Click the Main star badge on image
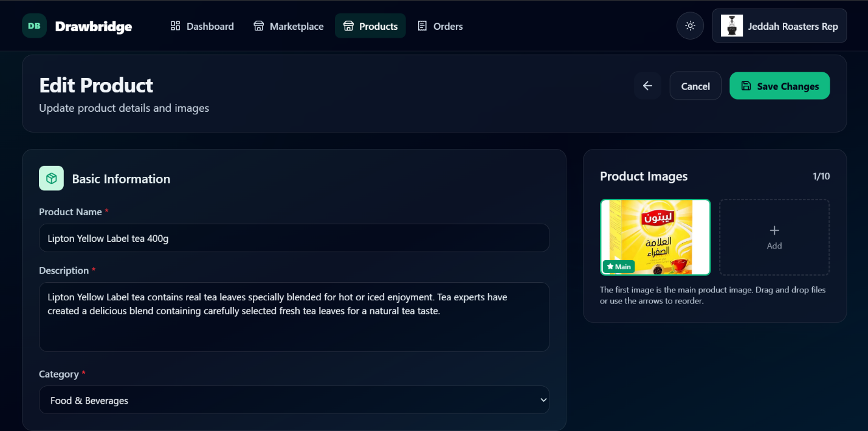The height and width of the screenshot is (431, 868). (619, 267)
